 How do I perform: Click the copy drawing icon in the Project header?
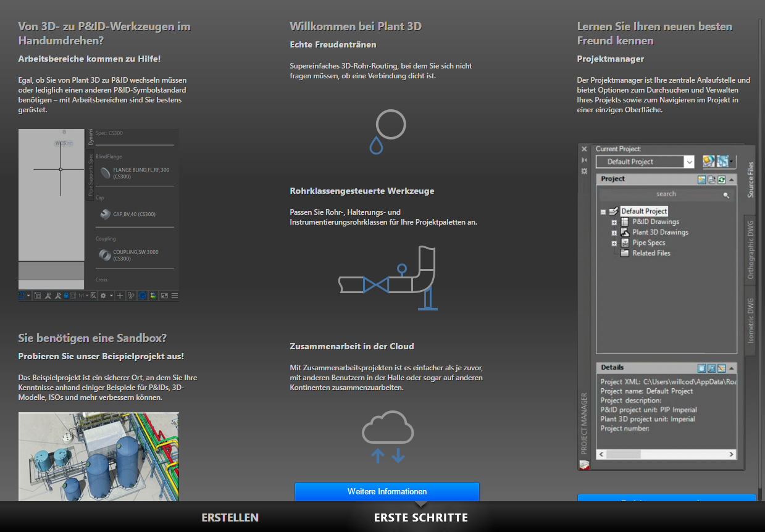(711, 180)
